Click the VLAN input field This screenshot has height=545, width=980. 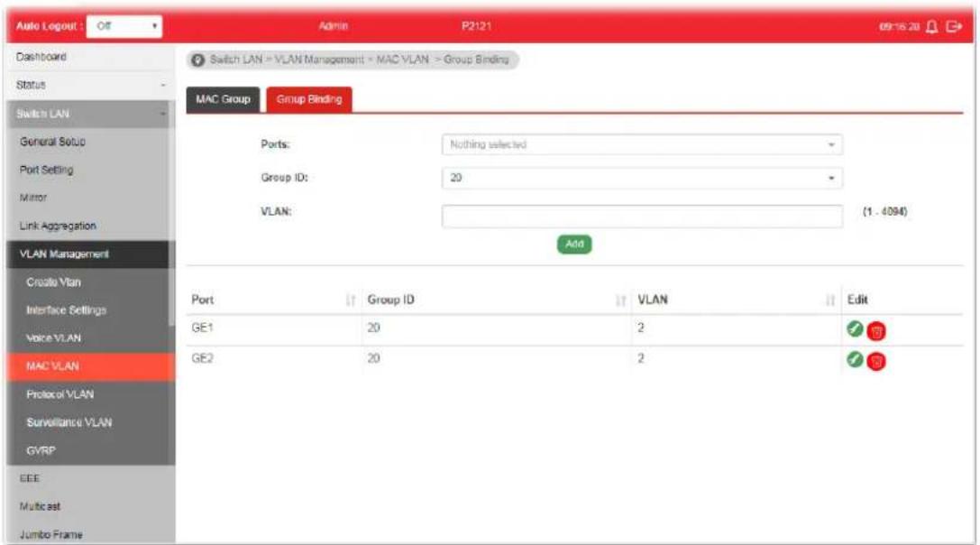click(642, 216)
